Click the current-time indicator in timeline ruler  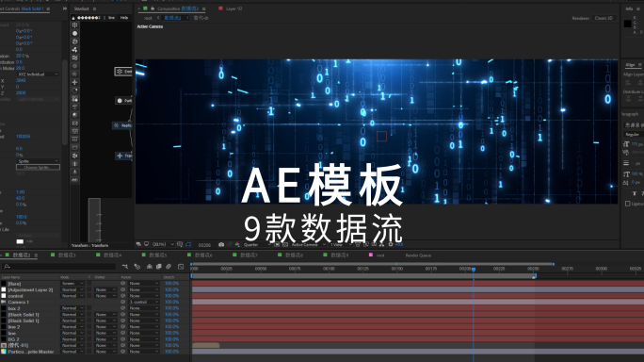[474, 270]
